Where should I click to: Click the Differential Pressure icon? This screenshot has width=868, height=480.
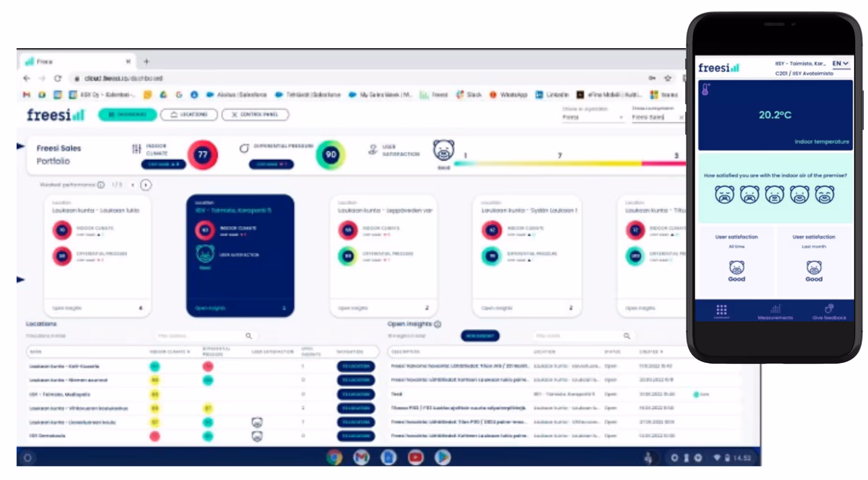click(x=244, y=149)
